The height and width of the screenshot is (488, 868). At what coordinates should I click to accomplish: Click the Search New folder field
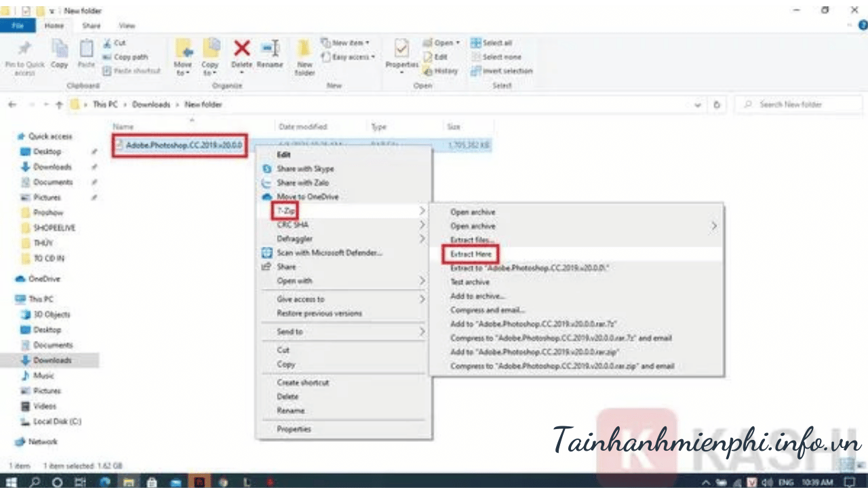point(800,105)
